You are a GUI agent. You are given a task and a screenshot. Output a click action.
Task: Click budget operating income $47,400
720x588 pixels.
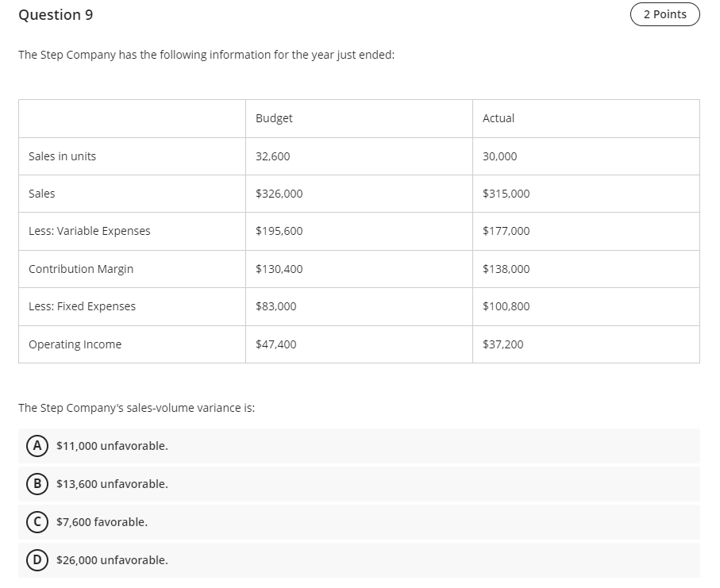pos(276,344)
